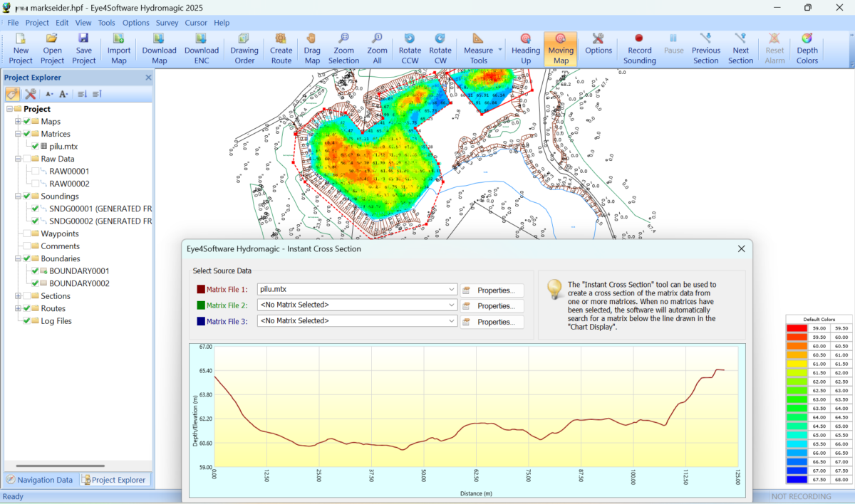Click Properties button for Matrix File 1

(x=492, y=290)
